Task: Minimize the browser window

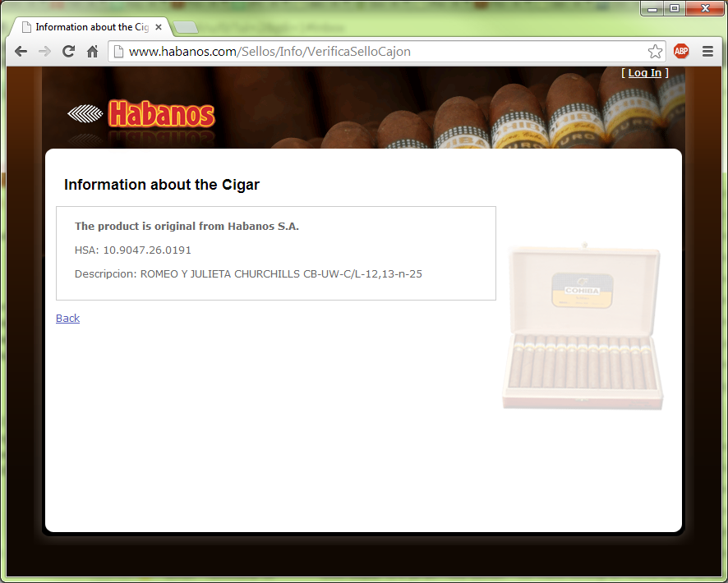Action: [x=652, y=9]
